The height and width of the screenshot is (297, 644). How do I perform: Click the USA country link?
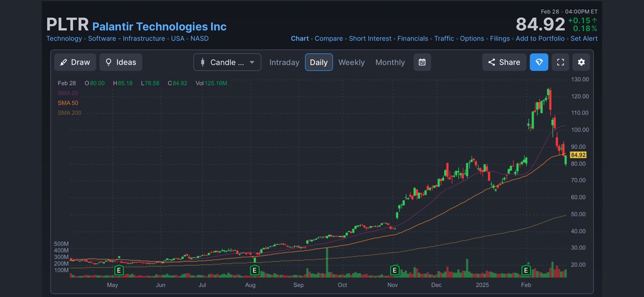(x=178, y=39)
